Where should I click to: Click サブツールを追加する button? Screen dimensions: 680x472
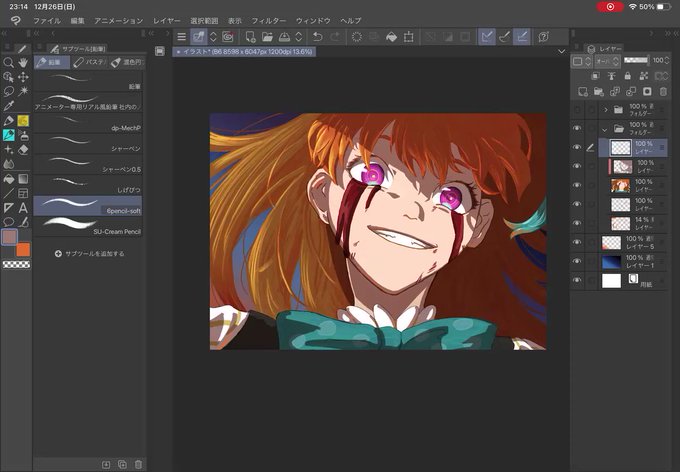point(89,254)
